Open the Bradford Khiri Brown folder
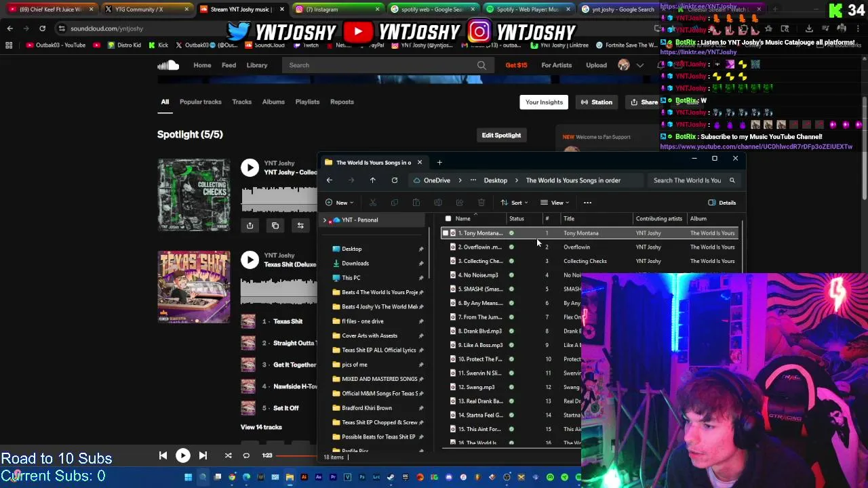Image resolution: width=868 pixels, height=488 pixels. [x=367, y=408]
